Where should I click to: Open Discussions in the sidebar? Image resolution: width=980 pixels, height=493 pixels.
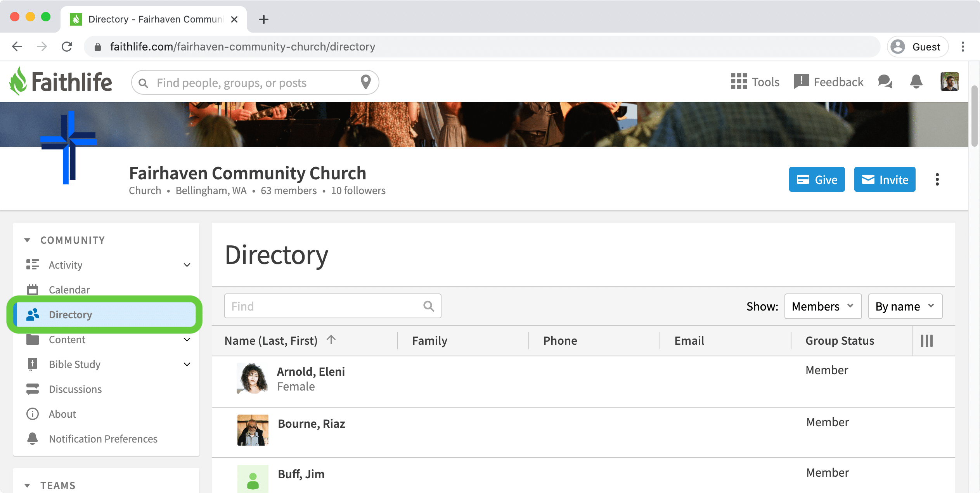[75, 389]
